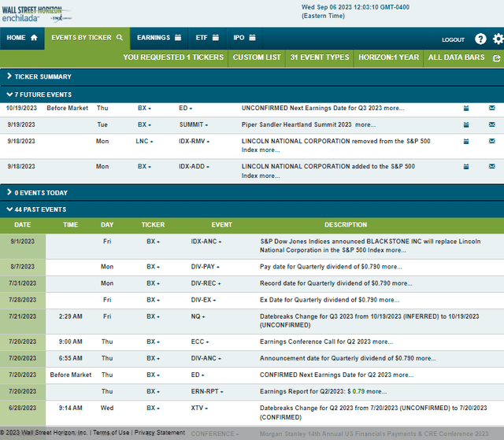The width and height of the screenshot is (504, 440).
Task: Open the 31 EVENT TYPES filter
Action: pyautogui.click(x=320, y=57)
